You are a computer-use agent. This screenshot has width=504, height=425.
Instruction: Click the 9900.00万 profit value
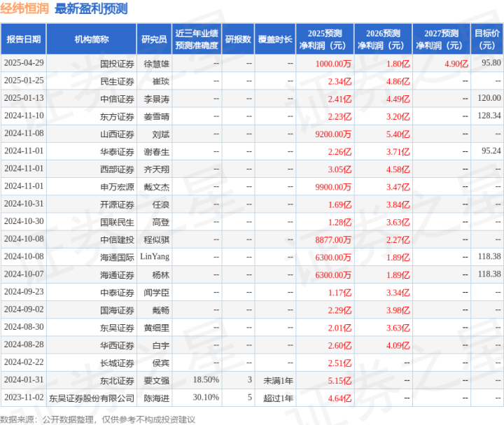[x=333, y=188]
